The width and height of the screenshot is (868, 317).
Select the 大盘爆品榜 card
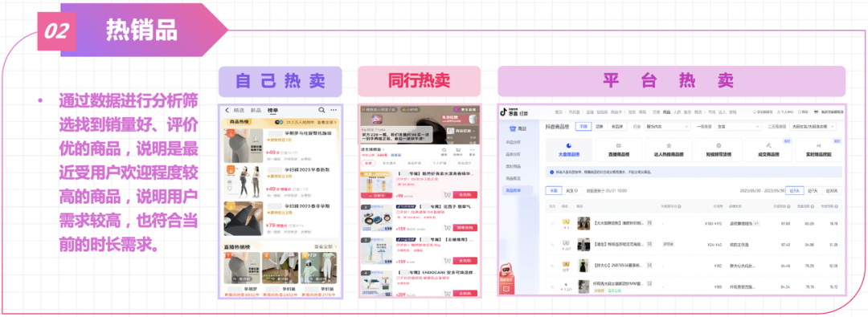[568, 149]
